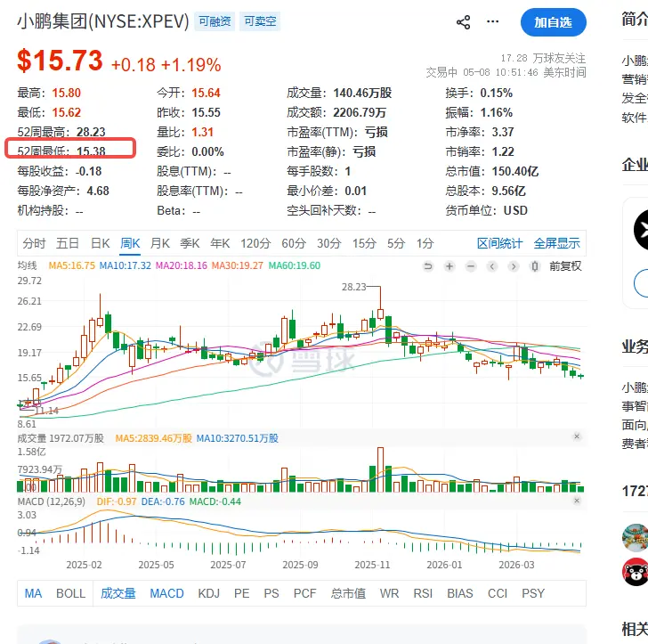
Task: Select the BIAS indicator
Action: pyautogui.click(x=460, y=593)
